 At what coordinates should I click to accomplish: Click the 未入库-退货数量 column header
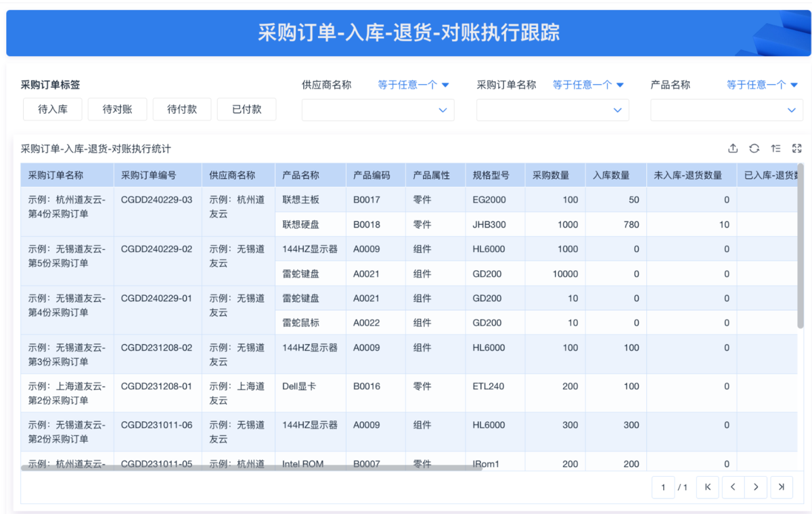692,175
